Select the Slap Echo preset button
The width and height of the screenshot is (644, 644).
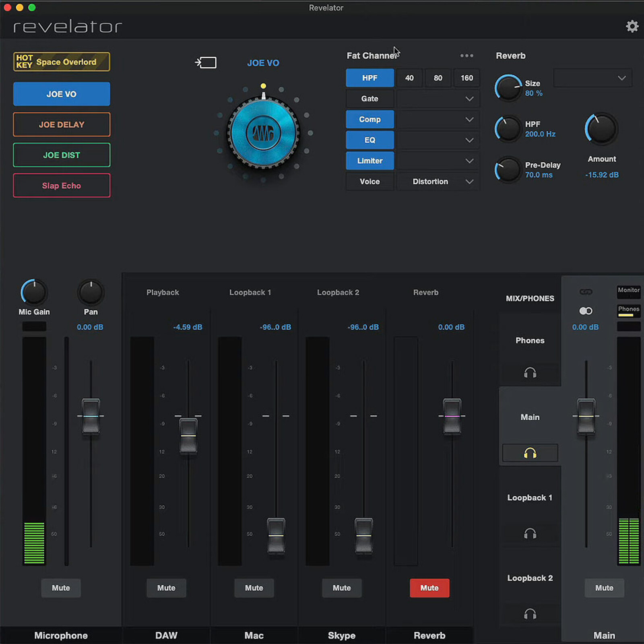pyautogui.click(x=62, y=186)
